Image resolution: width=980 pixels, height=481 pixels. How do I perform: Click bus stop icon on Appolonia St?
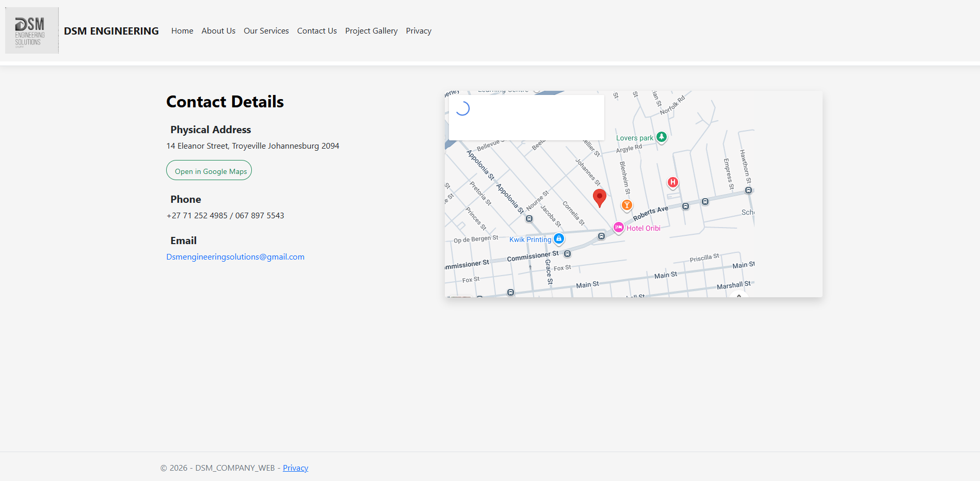pos(529,219)
